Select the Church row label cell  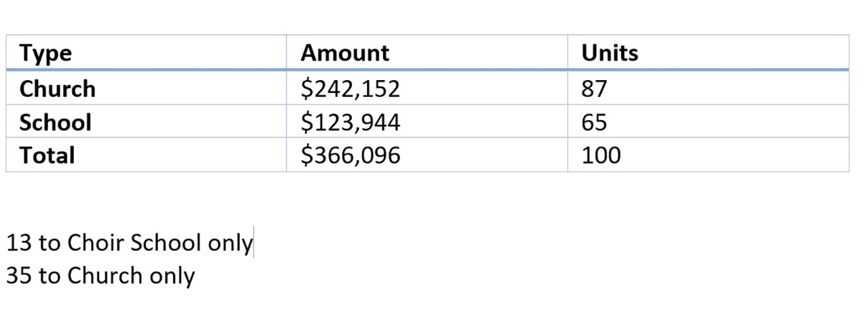coord(58,89)
